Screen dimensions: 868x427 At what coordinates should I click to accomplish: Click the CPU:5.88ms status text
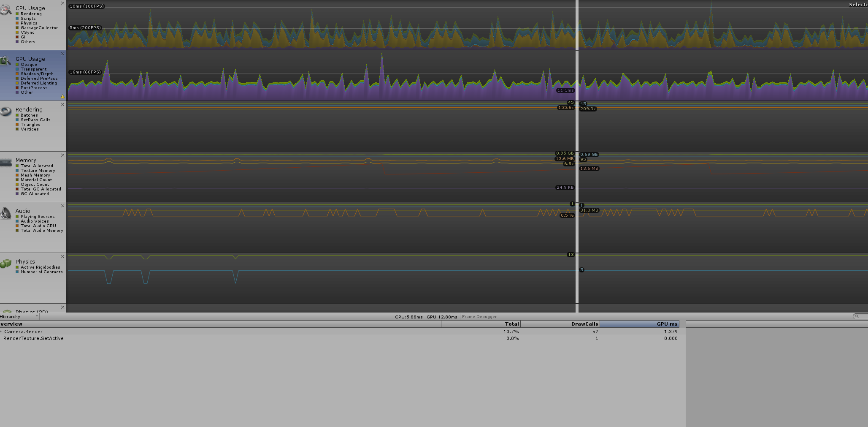point(409,317)
